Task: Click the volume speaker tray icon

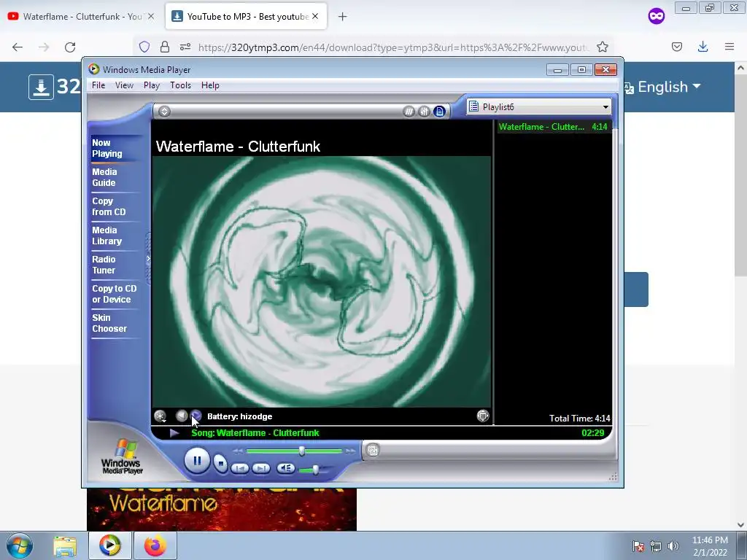Action: click(x=673, y=546)
